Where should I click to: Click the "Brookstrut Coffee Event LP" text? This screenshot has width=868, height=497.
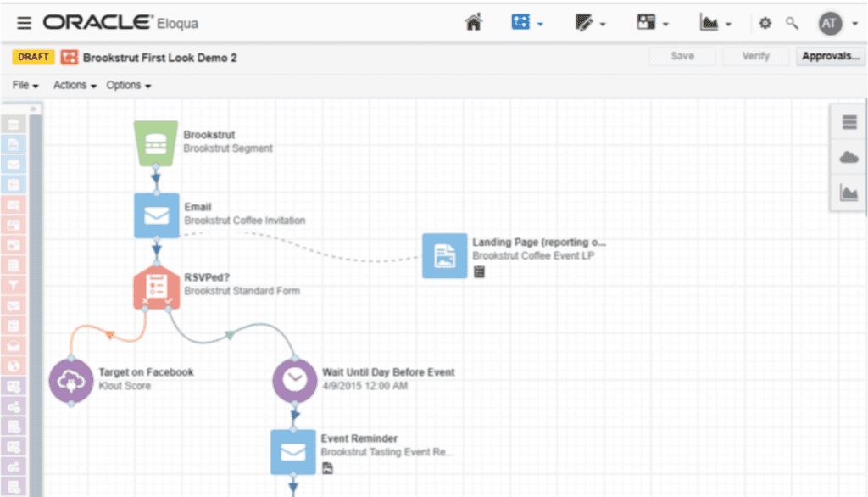tap(533, 256)
